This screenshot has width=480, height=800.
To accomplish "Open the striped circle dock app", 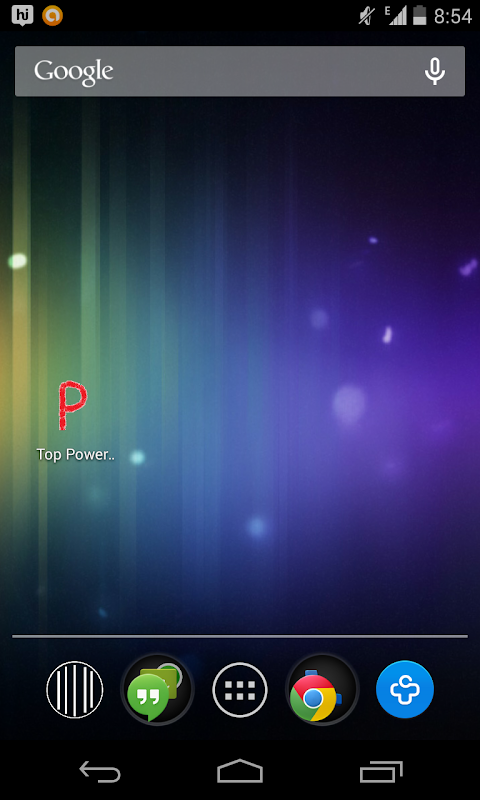I will pyautogui.click(x=74, y=690).
